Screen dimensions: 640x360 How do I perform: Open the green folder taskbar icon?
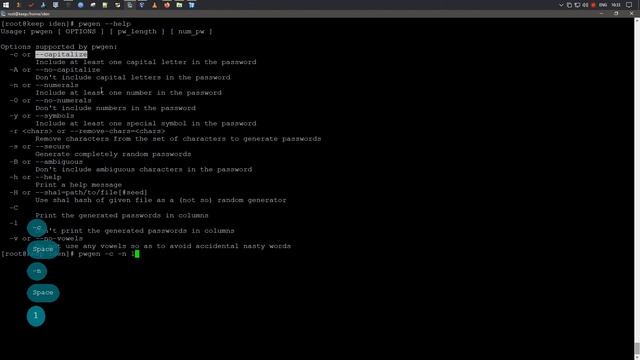click(x=179, y=5)
